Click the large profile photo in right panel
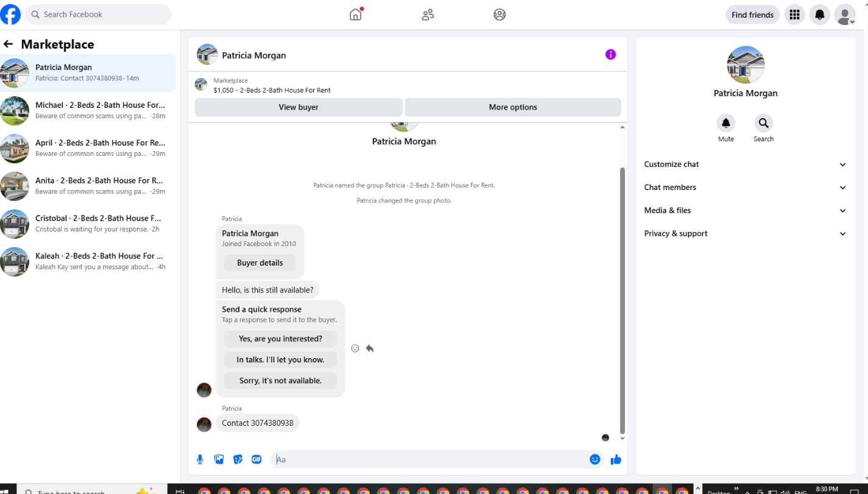Screen dimensions: 868x494 pyautogui.click(x=746, y=65)
